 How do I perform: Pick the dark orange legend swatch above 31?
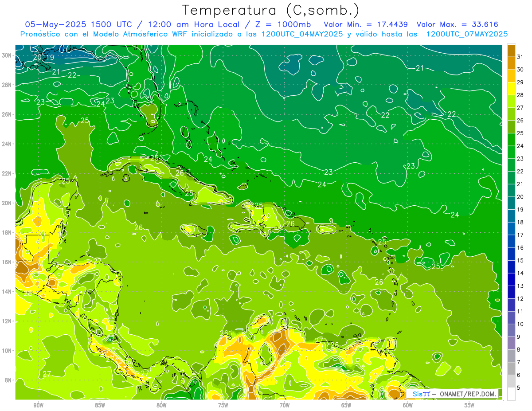pyautogui.click(x=511, y=51)
